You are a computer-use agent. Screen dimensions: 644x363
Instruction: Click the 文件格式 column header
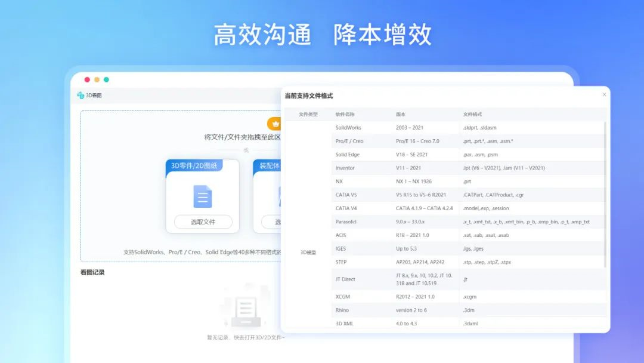coord(472,114)
